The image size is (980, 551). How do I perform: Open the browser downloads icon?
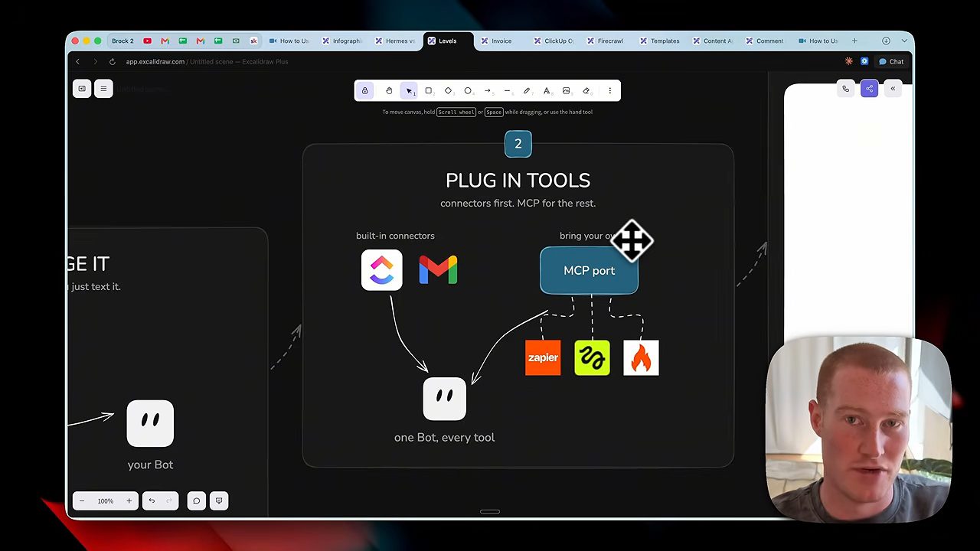tap(886, 41)
